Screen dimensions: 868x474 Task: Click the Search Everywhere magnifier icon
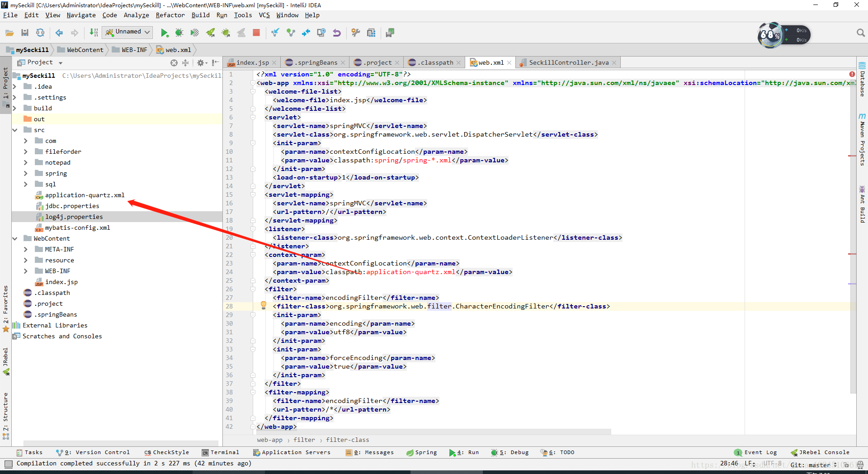[x=860, y=33]
